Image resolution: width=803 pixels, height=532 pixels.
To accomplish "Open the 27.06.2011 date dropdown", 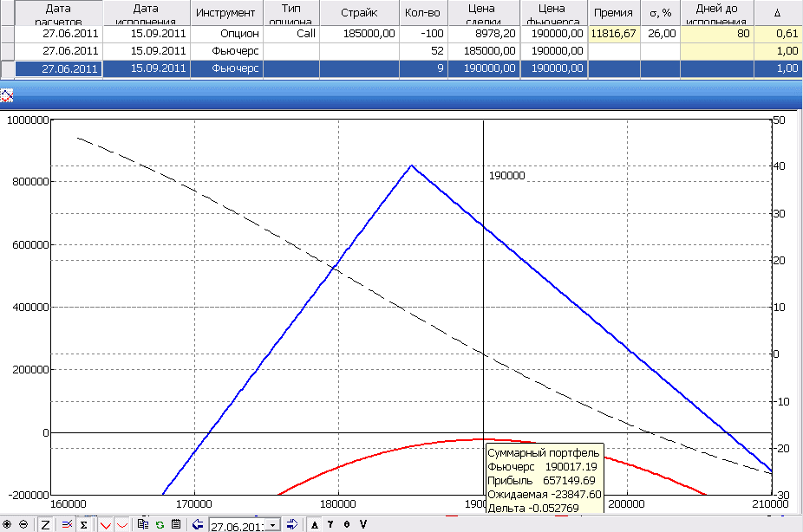I will coord(275,525).
